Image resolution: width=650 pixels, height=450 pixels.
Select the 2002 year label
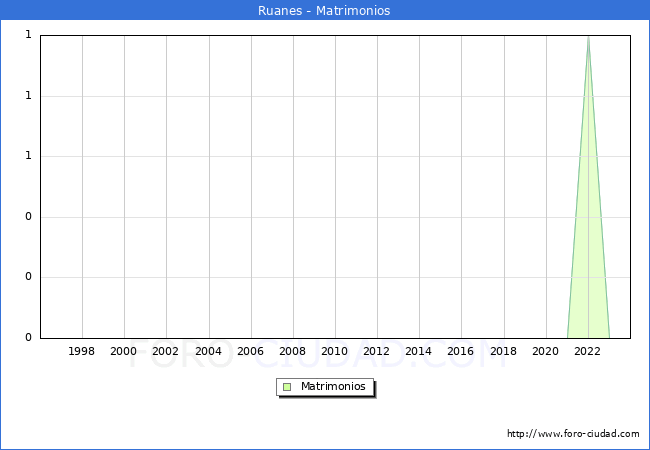tap(166, 352)
